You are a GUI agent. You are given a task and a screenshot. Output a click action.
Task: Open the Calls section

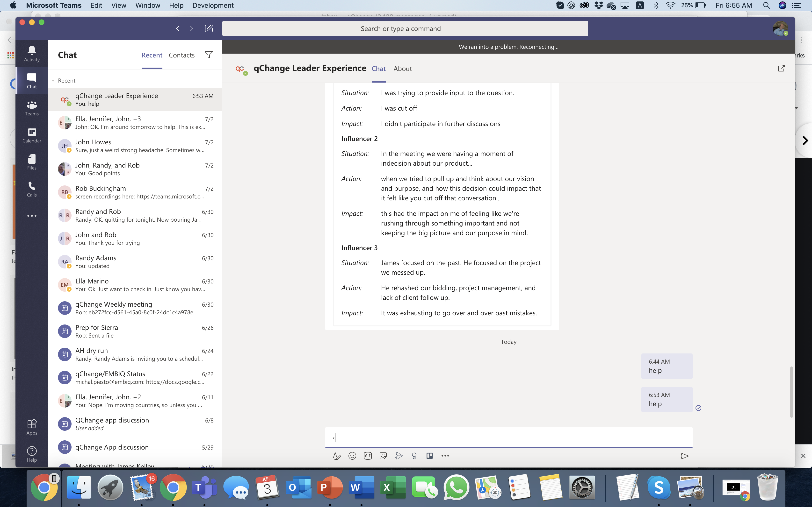(32, 189)
